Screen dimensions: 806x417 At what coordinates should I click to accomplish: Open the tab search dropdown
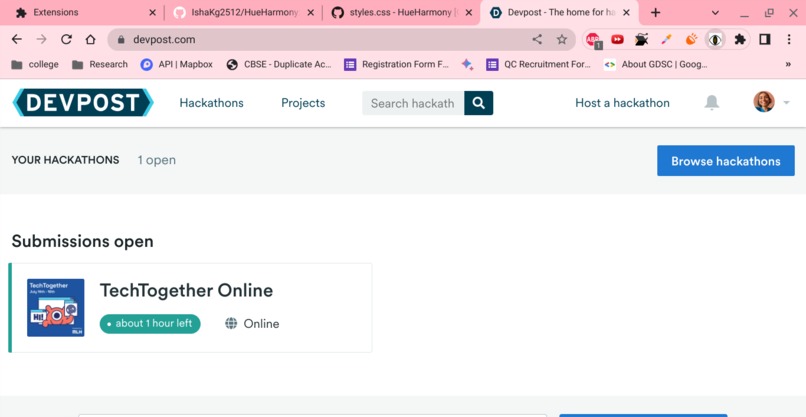715,13
